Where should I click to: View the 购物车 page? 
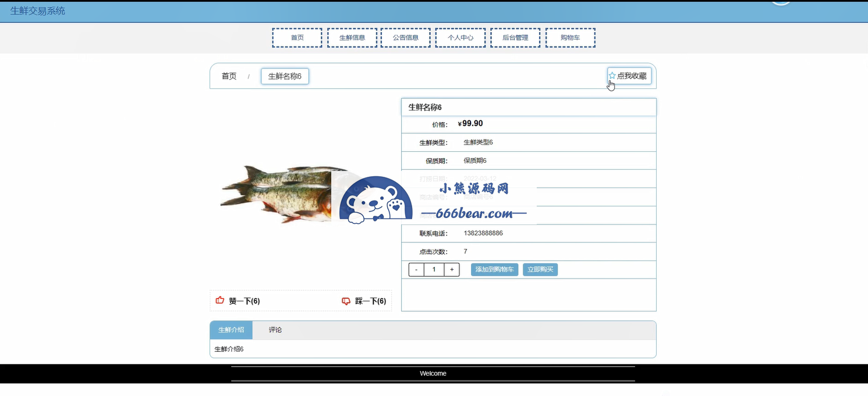[x=571, y=38]
